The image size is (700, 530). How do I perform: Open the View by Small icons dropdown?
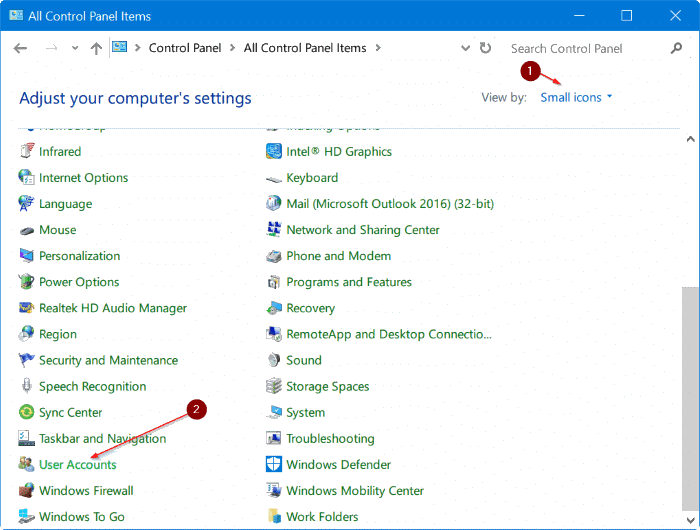[x=576, y=97]
